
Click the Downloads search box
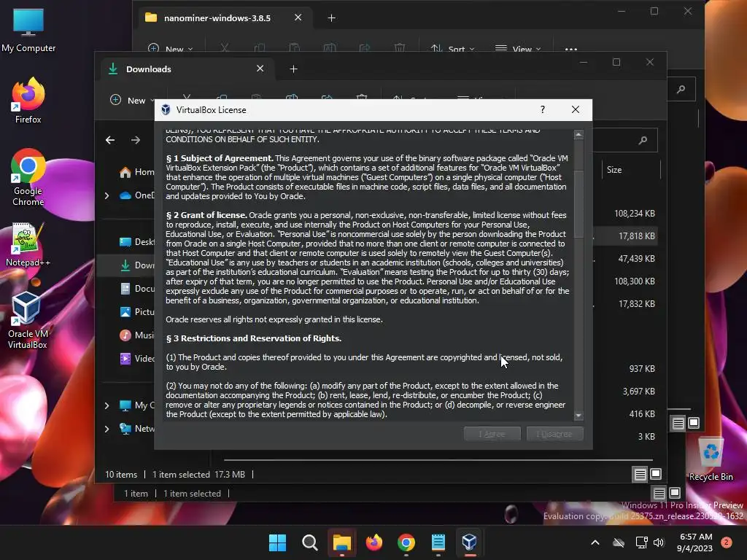click(625, 140)
